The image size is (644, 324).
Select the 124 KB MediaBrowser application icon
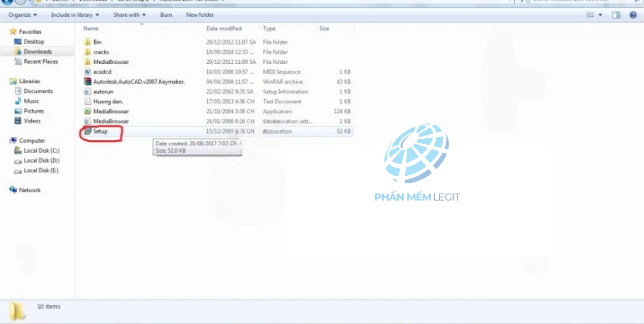87,111
